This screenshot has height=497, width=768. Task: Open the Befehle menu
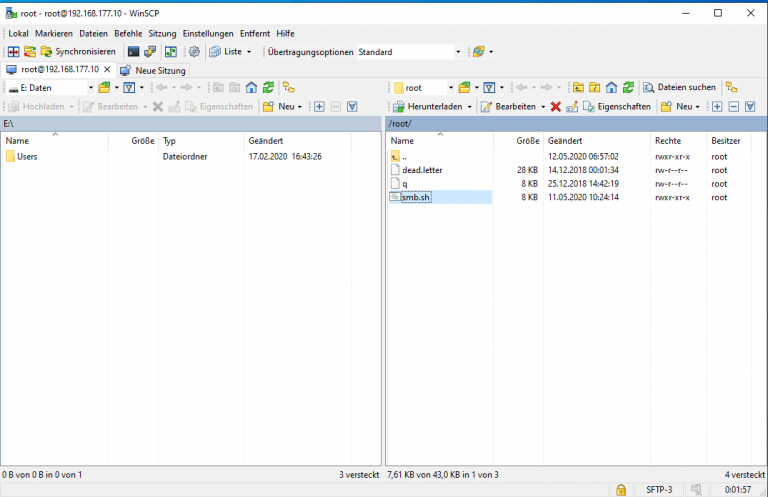[x=128, y=33]
